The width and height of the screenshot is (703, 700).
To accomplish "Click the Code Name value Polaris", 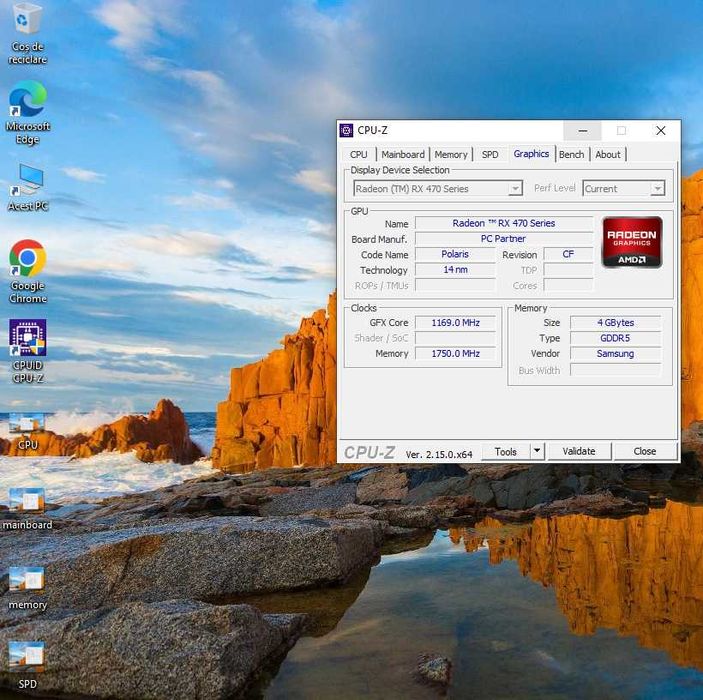I will click(455, 254).
